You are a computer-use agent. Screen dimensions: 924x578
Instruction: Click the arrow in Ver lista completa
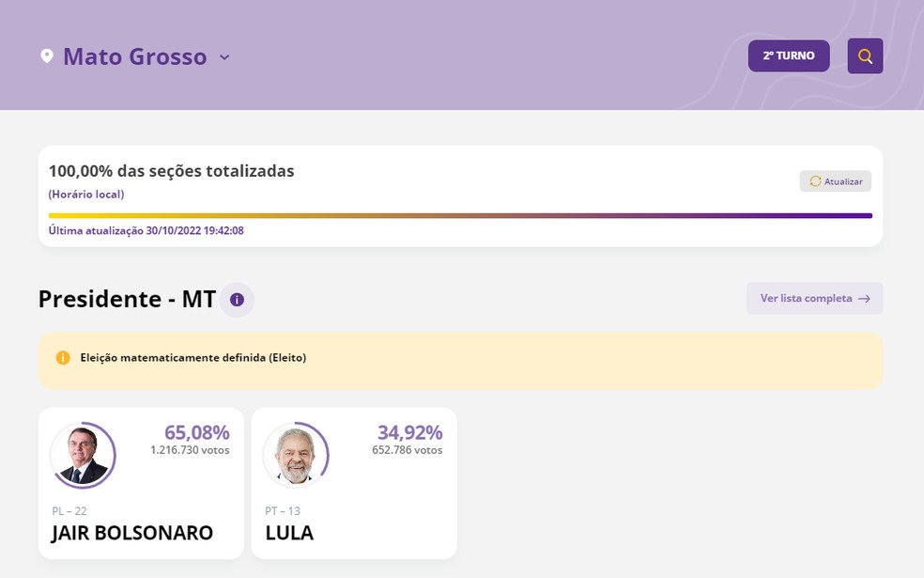tap(864, 299)
